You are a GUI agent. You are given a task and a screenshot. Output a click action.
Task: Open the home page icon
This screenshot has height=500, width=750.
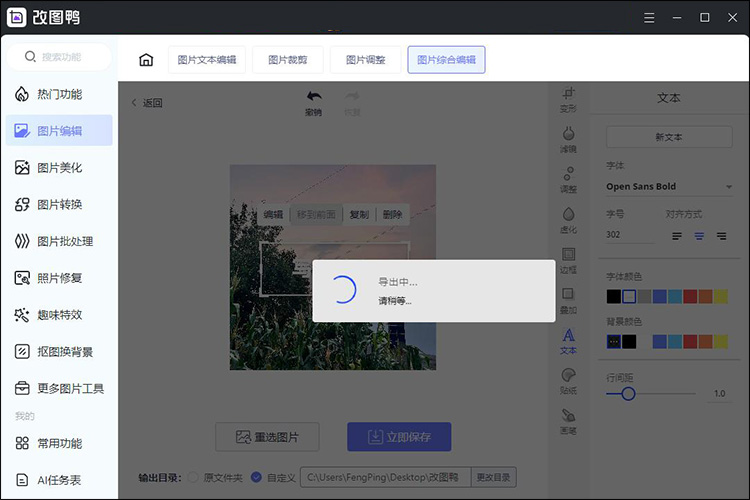pyautogui.click(x=146, y=60)
